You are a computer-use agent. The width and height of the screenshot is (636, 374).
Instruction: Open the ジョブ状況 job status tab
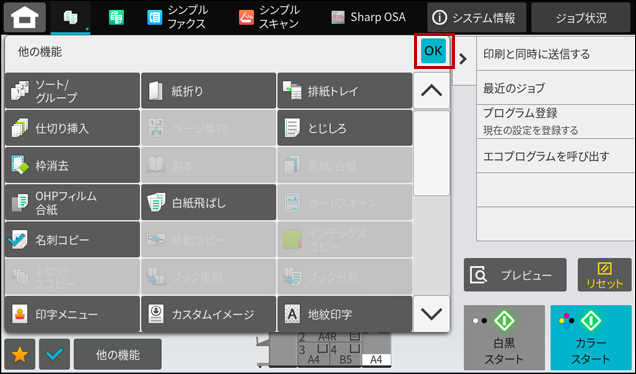point(581,17)
